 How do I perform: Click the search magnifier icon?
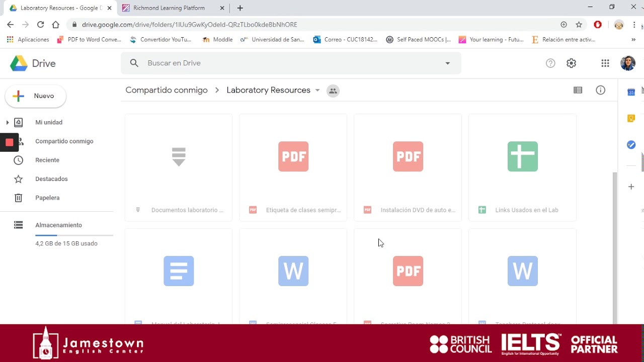(134, 63)
